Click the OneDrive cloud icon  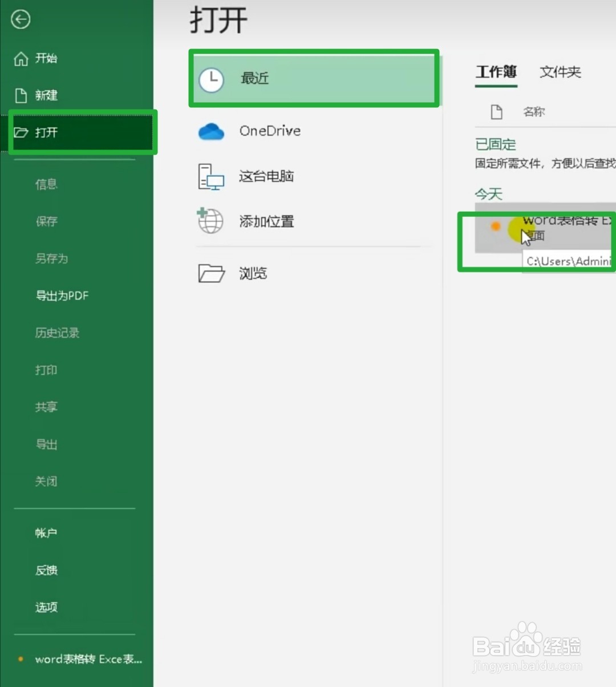point(211,131)
